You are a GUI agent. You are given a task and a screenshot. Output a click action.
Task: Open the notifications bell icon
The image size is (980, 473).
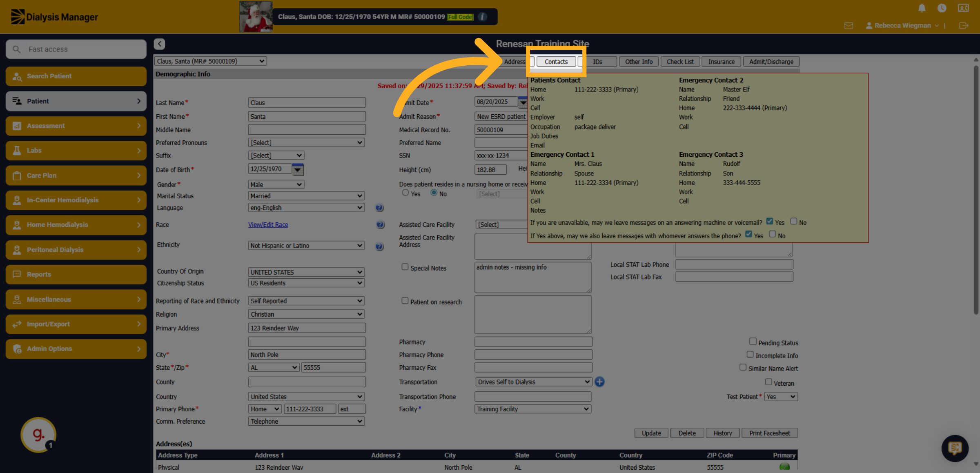922,8
